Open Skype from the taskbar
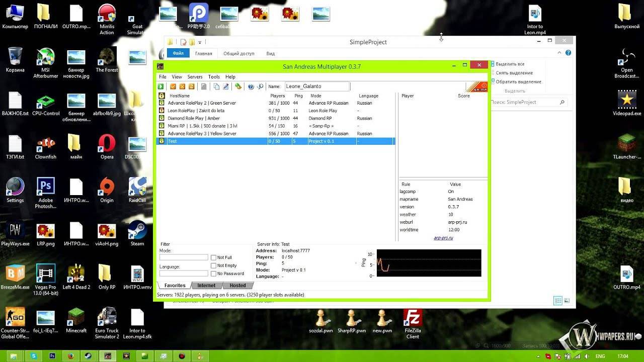Image resolution: width=644 pixels, height=362 pixels. [34, 356]
